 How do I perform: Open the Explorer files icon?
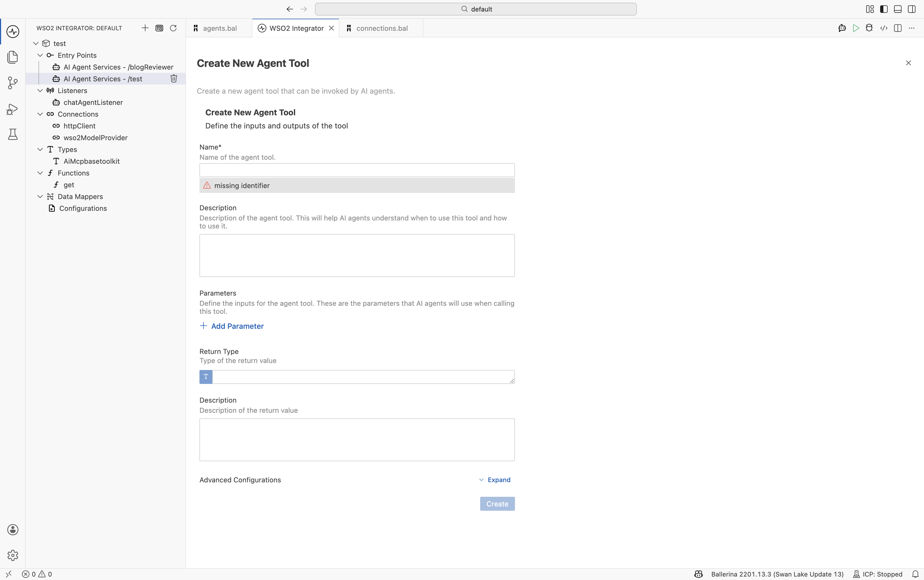tap(13, 57)
